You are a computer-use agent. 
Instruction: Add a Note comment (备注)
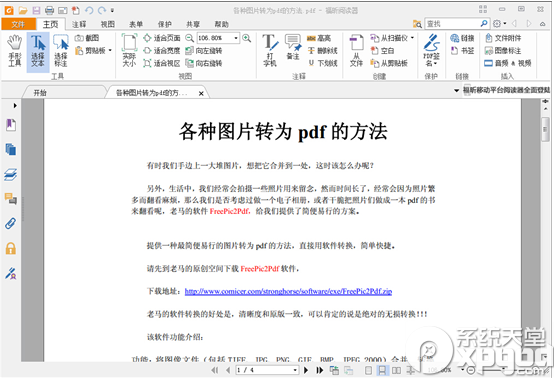(x=293, y=48)
